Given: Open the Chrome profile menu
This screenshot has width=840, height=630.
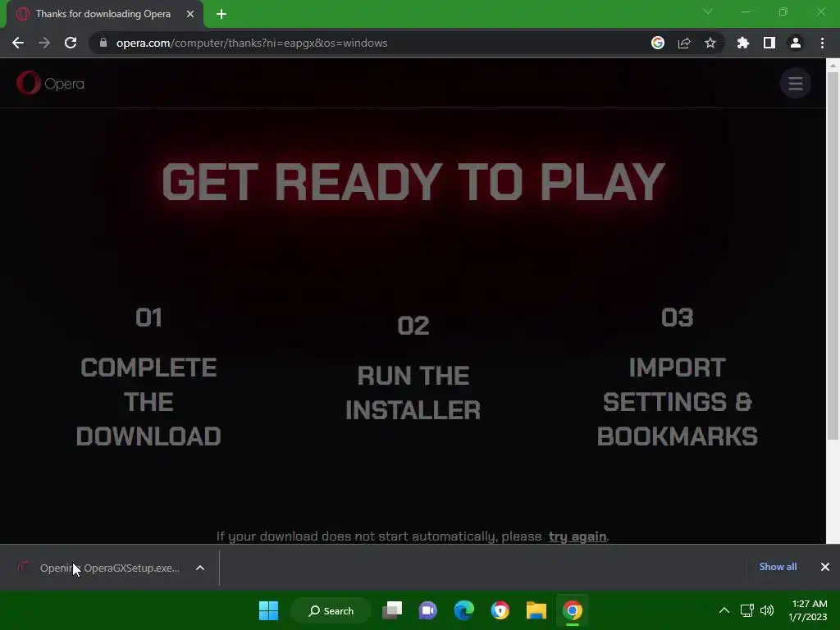Looking at the screenshot, I should 796,43.
